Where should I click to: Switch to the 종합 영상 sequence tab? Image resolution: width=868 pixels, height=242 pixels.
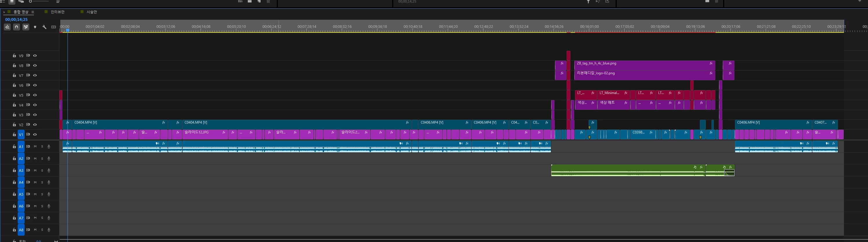(x=21, y=12)
